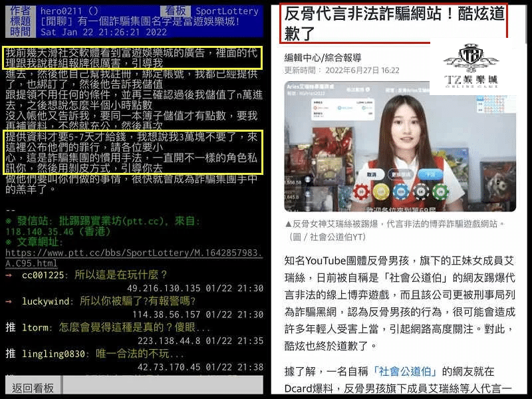Click the photo caption 反骨女神艾瑞絲被踢爆
This screenshot has width=532, height=399.
point(394,224)
